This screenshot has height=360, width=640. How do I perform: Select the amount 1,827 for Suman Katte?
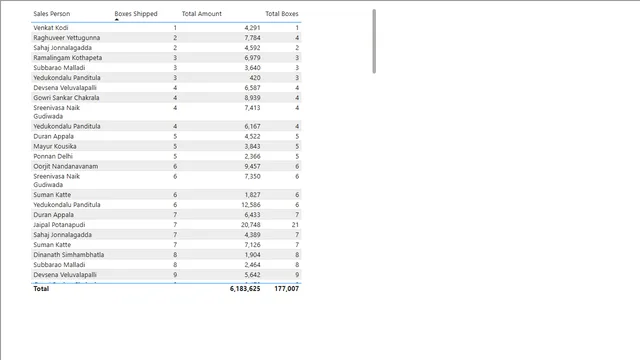pos(252,195)
